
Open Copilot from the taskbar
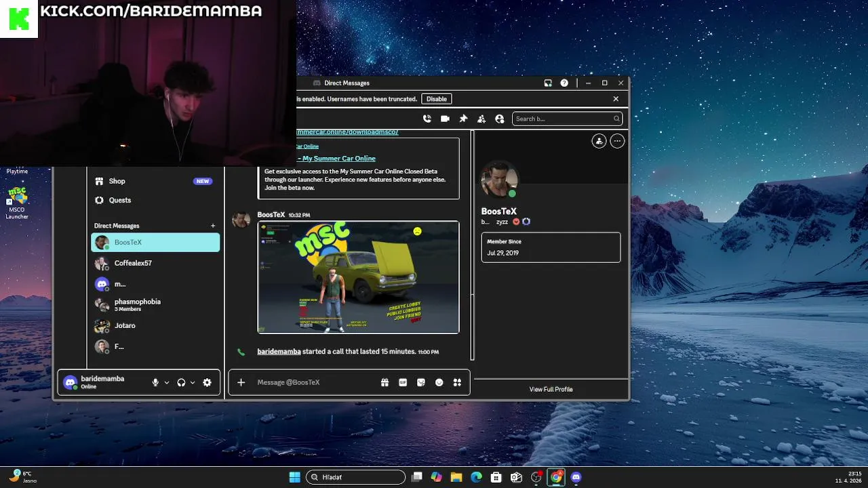[x=436, y=477]
